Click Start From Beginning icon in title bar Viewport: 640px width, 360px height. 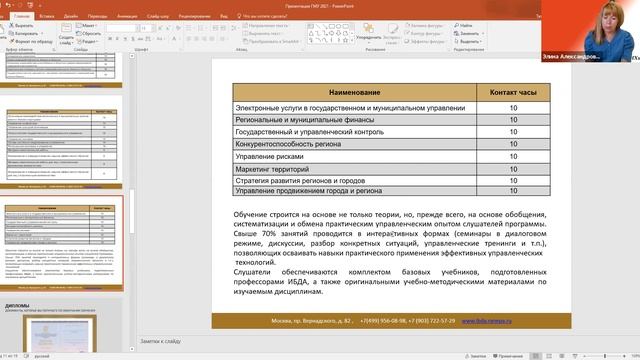coord(30,5)
